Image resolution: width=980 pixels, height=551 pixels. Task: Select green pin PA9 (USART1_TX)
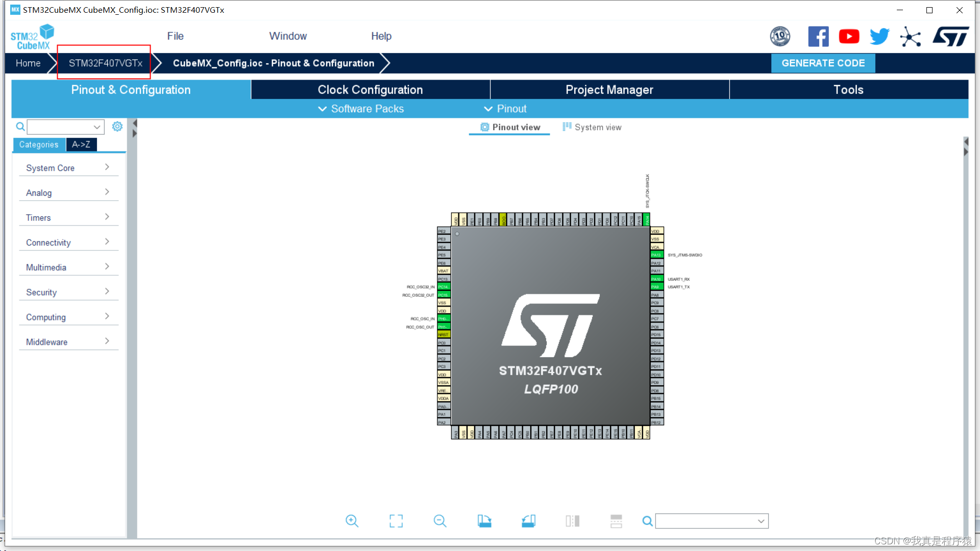(657, 287)
